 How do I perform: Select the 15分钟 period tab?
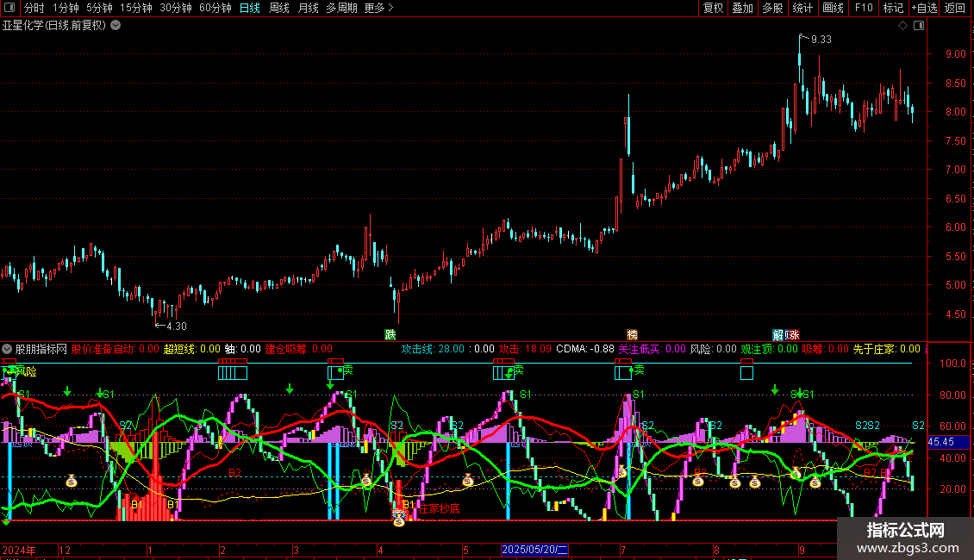point(136,8)
